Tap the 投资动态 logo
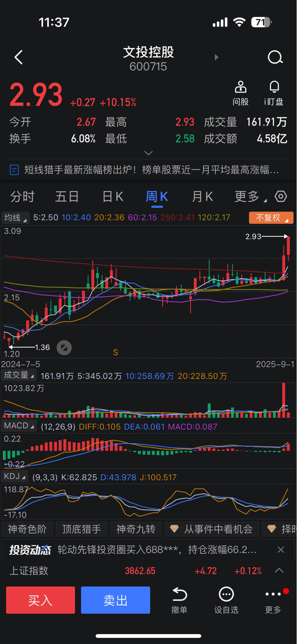The image size is (297, 644). pyautogui.click(x=30, y=550)
